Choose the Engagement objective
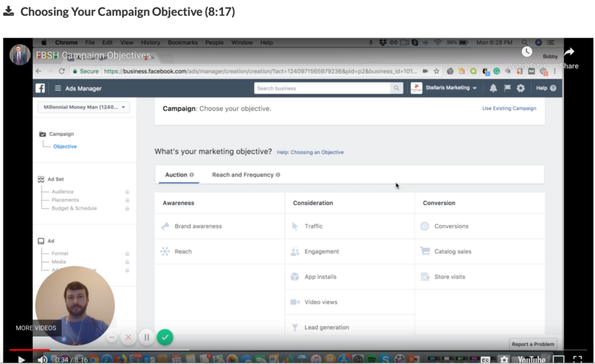The image size is (595, 364). coord(349,251)
